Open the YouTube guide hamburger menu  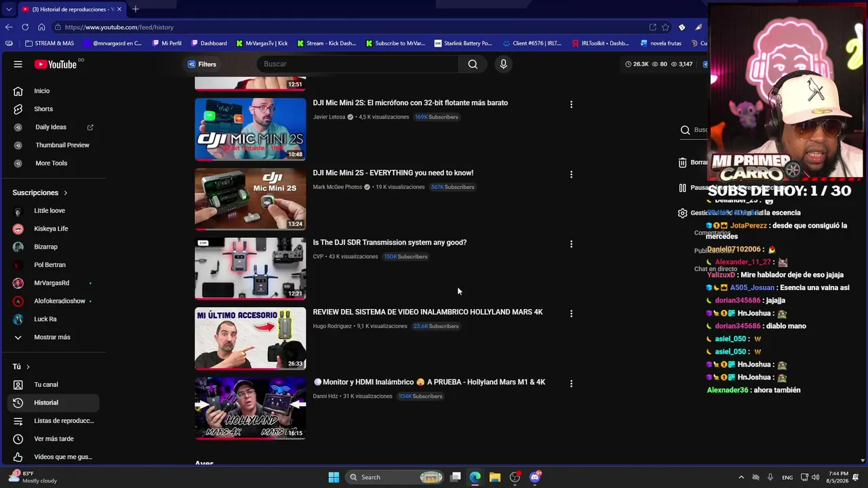(18, 64)
